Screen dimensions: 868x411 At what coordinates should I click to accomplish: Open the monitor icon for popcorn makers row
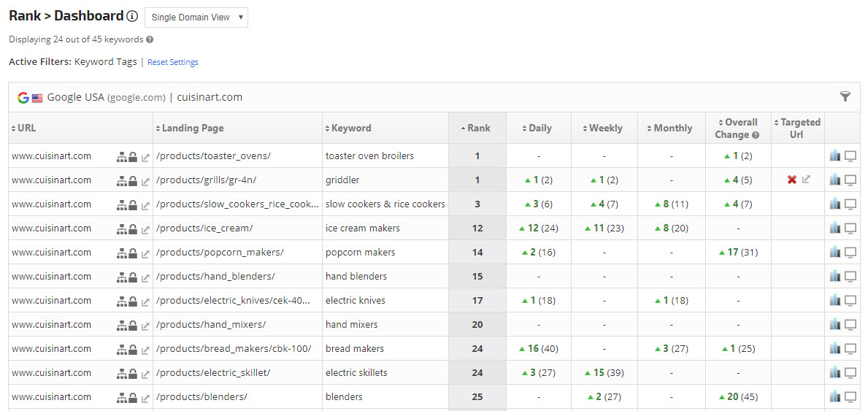(x=850, y=253)
